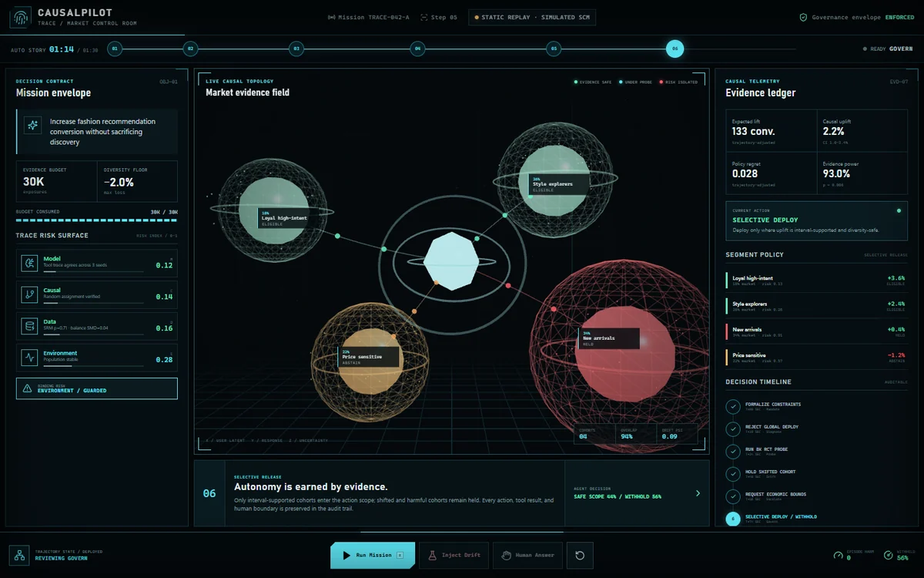Click the New arrivals red sphere label
This screenshot has width=924, height=578.
[x=609, y=338]
